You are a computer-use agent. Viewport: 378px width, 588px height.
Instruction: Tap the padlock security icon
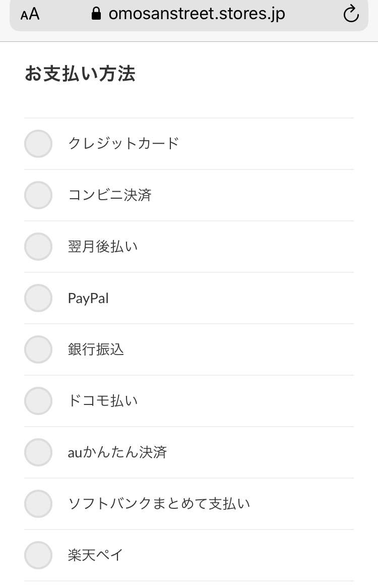(96, 14)
